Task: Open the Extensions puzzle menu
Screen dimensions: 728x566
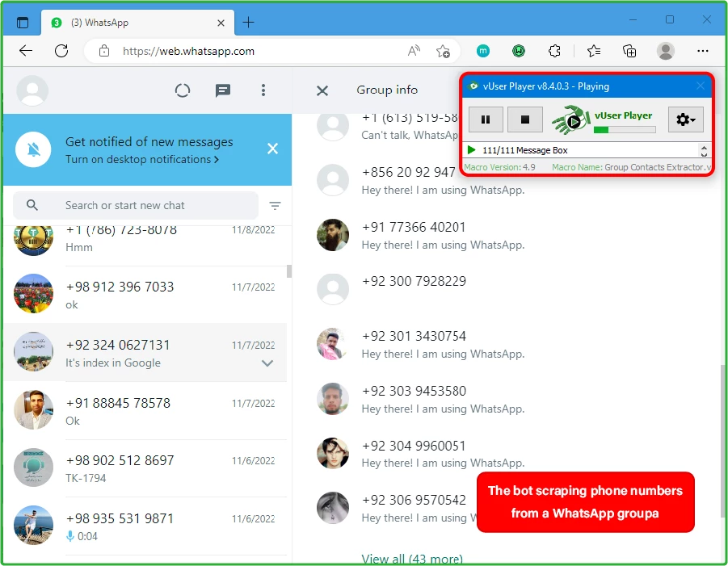Action: tap(554, 51)
